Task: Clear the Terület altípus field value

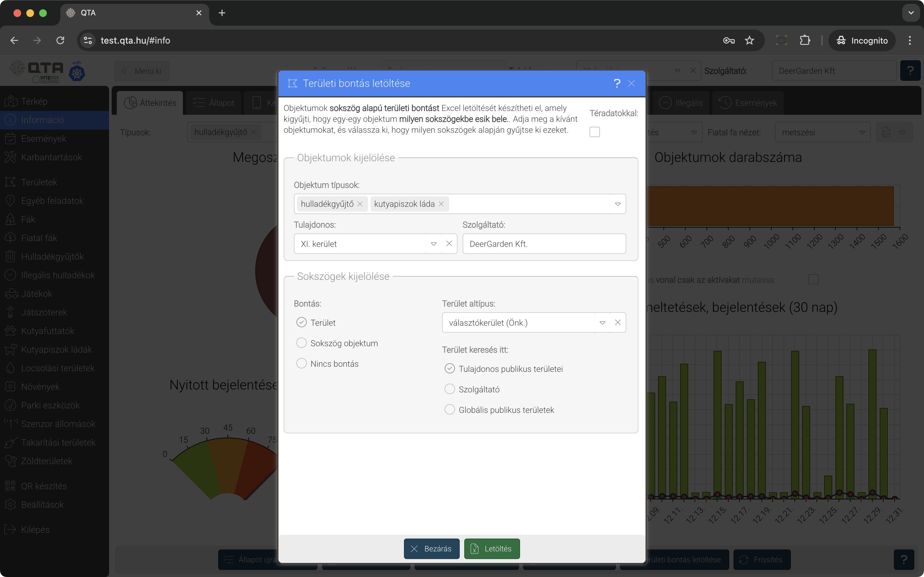Action: [x=617, y=322]
